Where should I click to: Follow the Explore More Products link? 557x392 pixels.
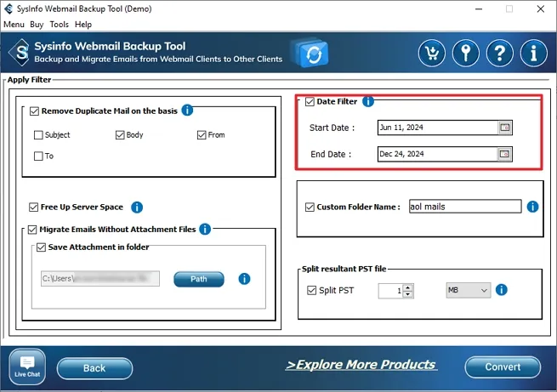361,365
